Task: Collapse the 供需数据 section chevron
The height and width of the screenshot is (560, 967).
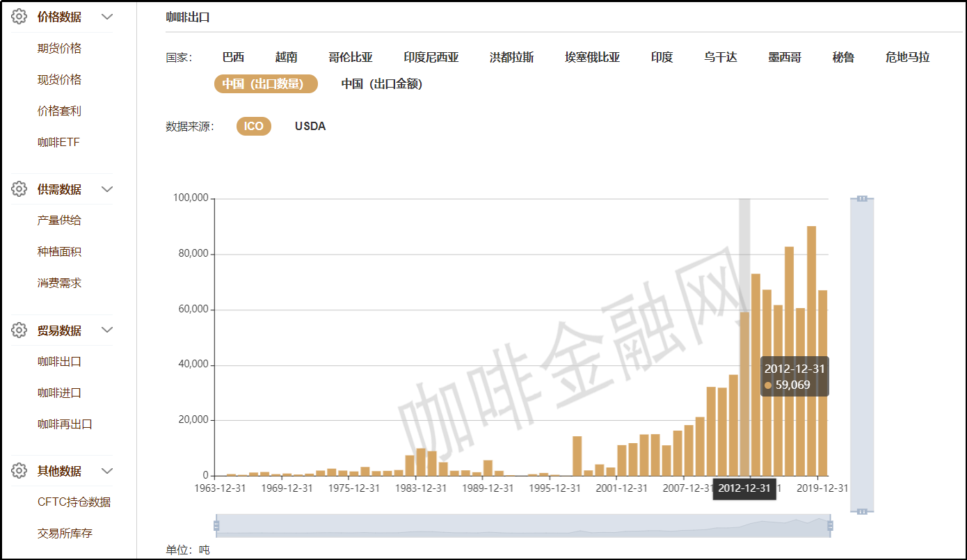Action: click(x=107, y=189)
